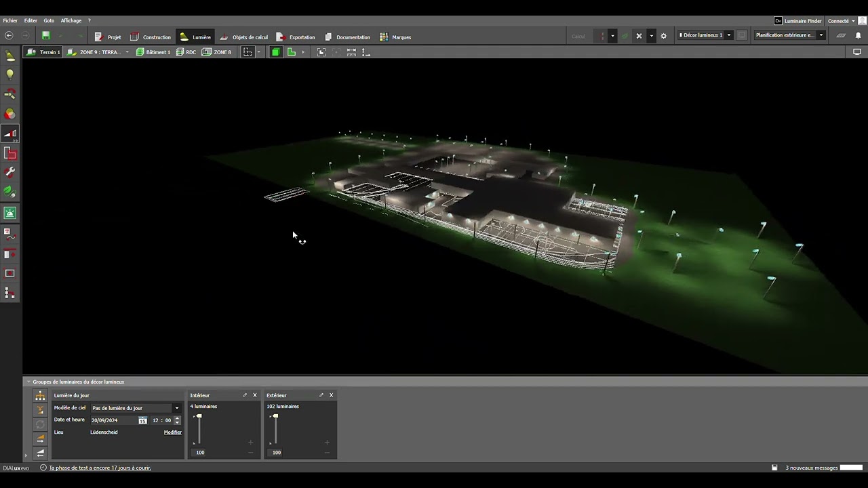Adjust the Intérieur dimming slider
This screenshot has height=488, width=868.
pyautogui.click(x=199, y=429)
